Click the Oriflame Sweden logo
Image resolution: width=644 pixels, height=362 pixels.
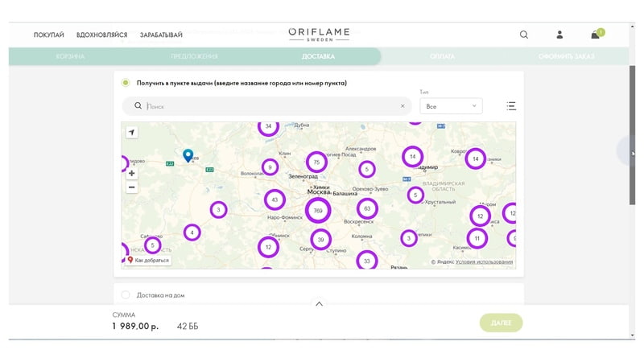(319, 35)
